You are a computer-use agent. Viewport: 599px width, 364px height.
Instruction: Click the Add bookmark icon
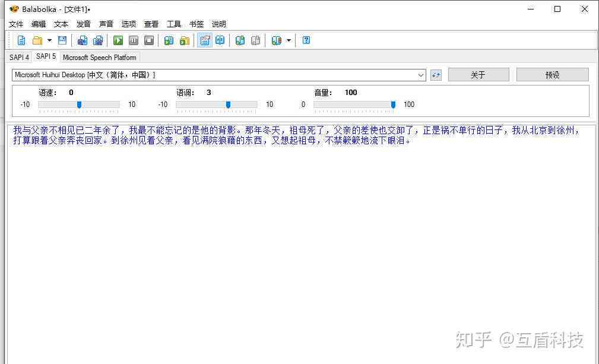click(x=240, y=40)
